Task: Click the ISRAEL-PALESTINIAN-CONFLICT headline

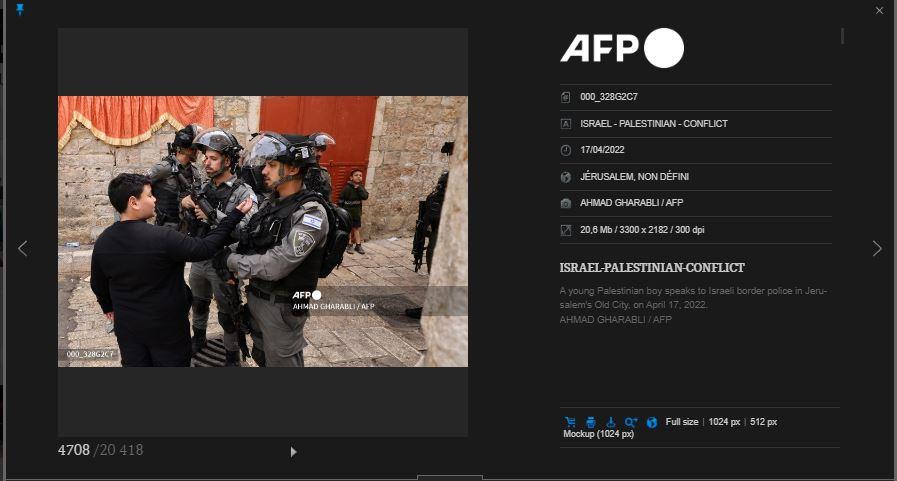Action: point(652,268)
